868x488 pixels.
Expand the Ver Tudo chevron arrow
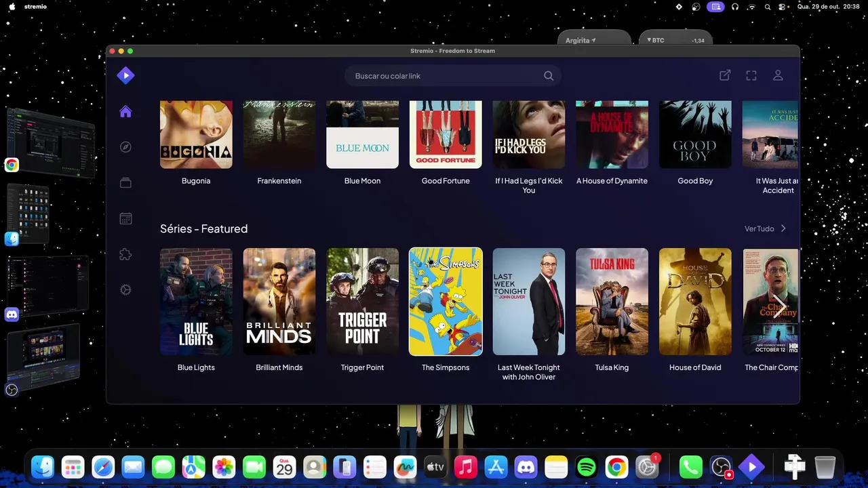pyautogui.click(x=783, y=228)
